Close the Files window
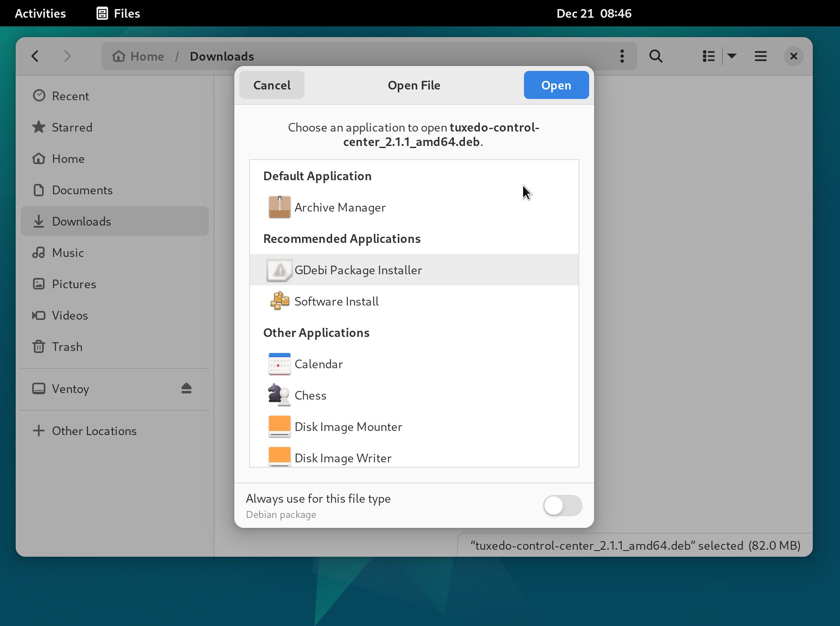 point(793,56)
